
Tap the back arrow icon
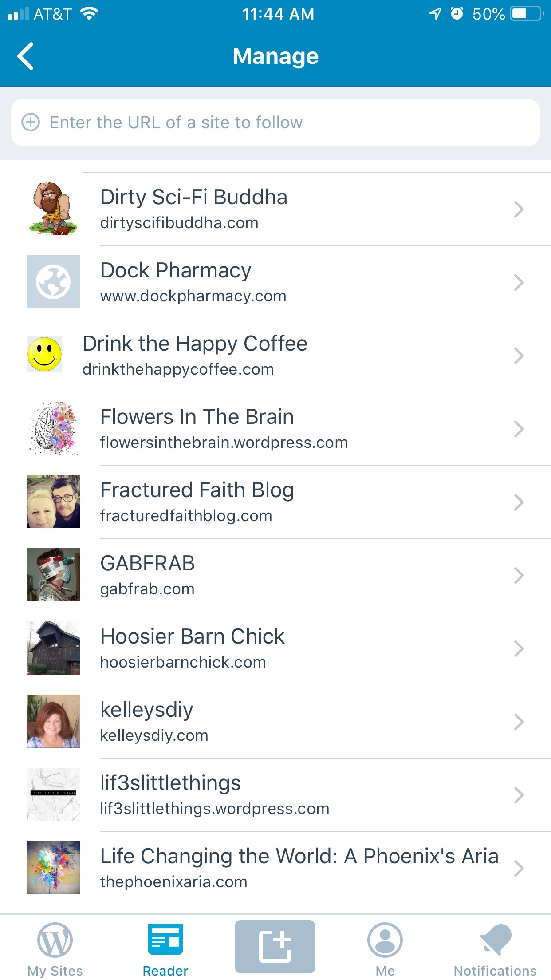coord(26,56)
